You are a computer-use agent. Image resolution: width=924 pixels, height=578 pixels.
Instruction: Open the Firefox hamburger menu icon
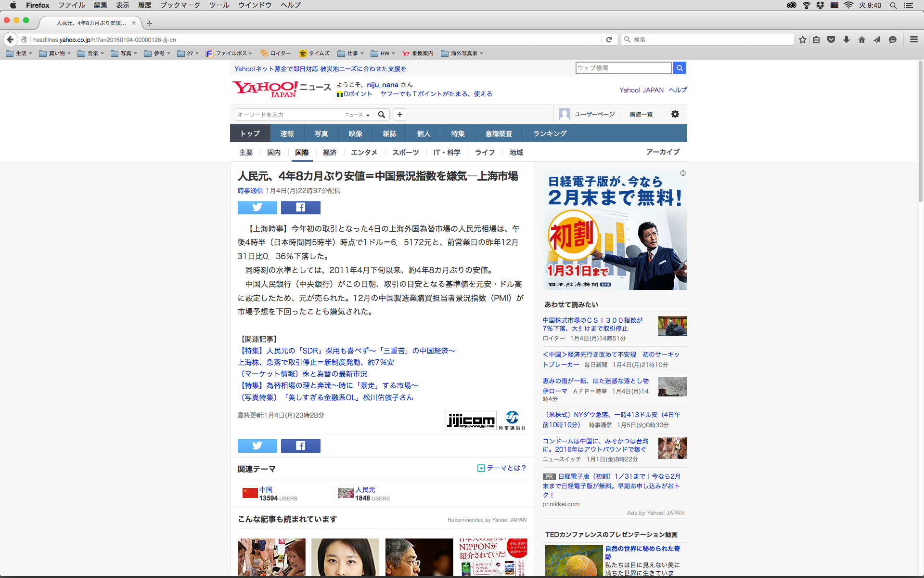tap(913, 39)
